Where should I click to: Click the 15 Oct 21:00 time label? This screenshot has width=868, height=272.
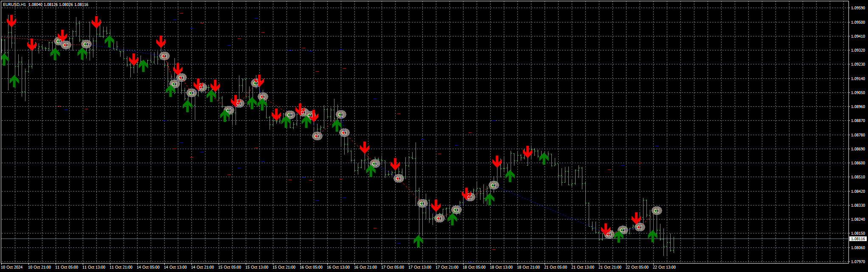(x=284, y=267)
